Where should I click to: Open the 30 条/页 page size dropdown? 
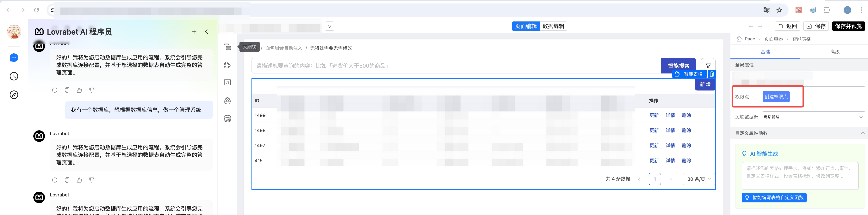[699, 179]
